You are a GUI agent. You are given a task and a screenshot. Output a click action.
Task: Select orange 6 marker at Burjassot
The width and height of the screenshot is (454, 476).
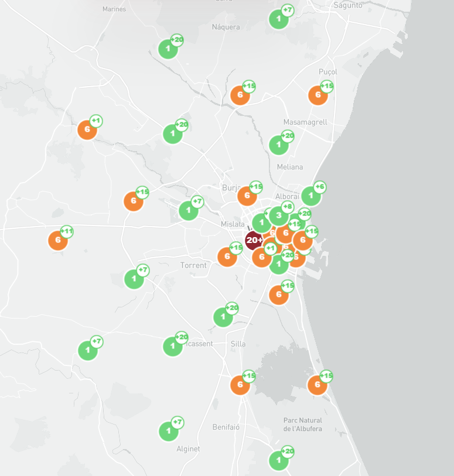coord(247,196)
